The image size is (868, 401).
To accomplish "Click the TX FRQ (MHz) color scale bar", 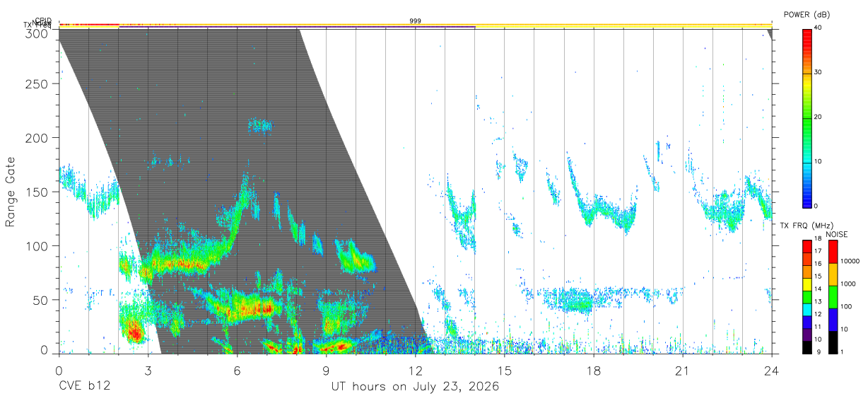I will (807, 297).
